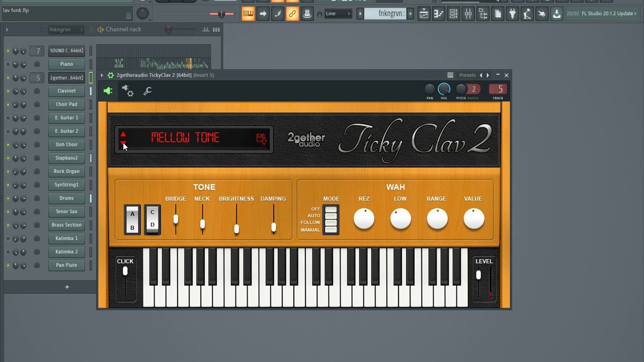This screenshot has height=362, width=644.
Task: Open the mixer view icon
Action: pos(468,14)
